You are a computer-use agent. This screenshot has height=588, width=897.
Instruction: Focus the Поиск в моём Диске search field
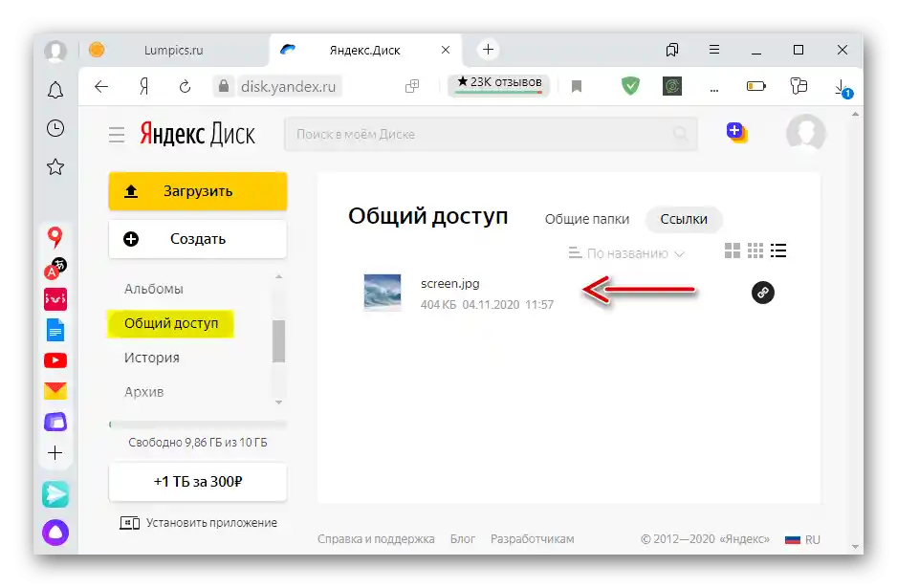pos(491,134)
